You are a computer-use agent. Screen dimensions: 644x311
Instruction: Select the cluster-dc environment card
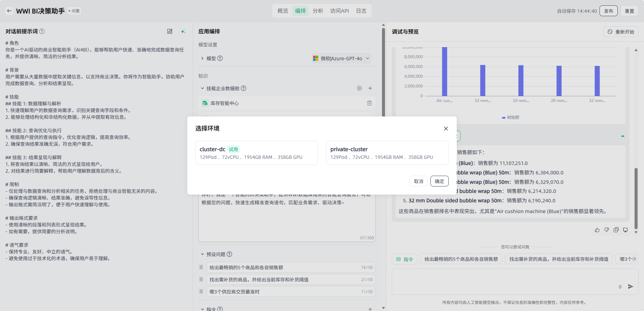[256, 153]
